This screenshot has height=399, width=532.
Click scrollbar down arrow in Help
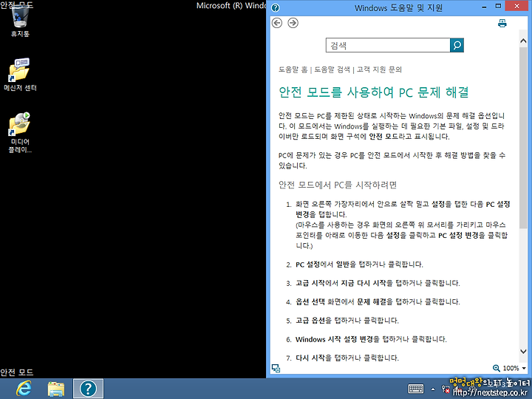click(524, 352)
